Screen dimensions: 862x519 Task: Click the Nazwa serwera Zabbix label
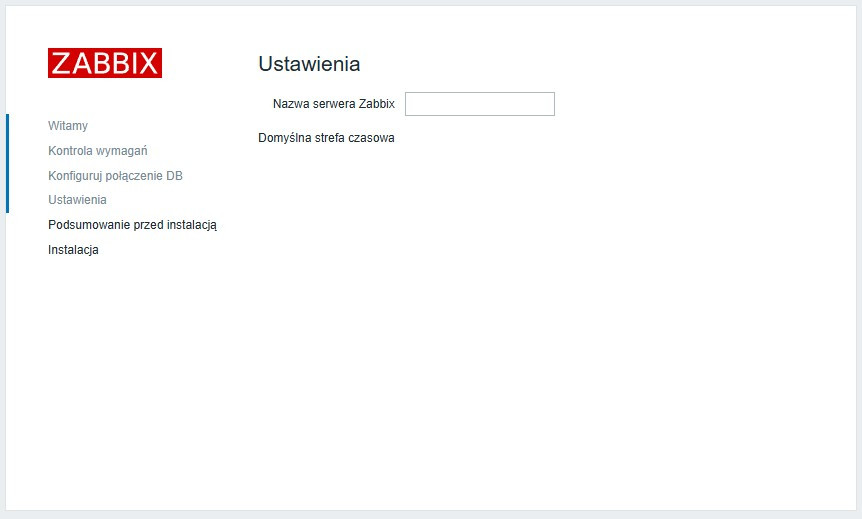tap(333, 104)
